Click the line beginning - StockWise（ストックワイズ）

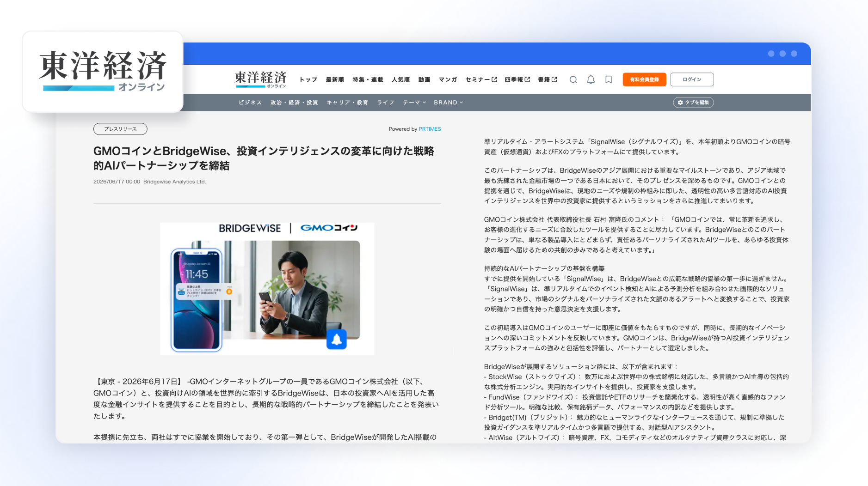[636, 382]
